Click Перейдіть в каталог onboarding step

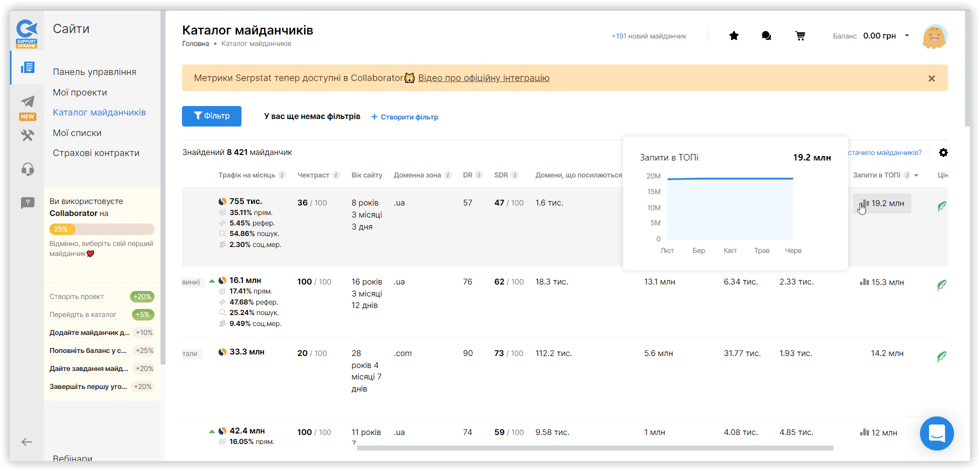tap(83, 315)
